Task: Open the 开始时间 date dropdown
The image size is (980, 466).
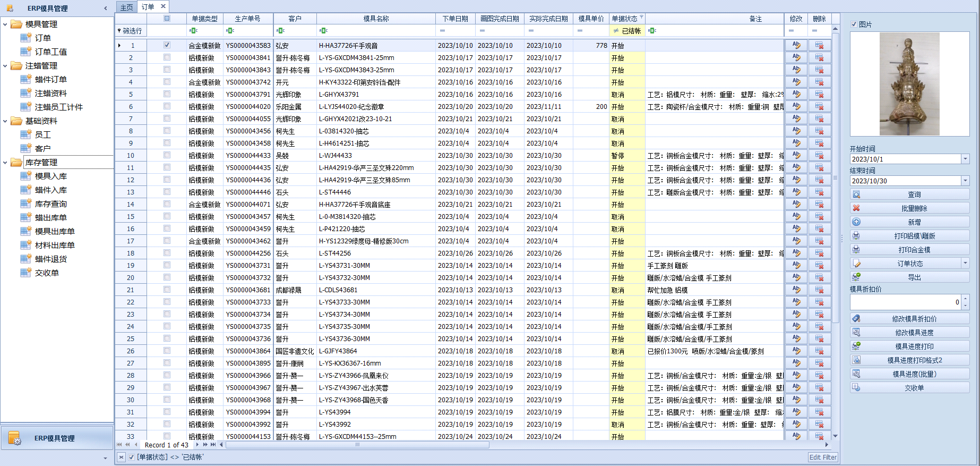Action: point(965,159)
